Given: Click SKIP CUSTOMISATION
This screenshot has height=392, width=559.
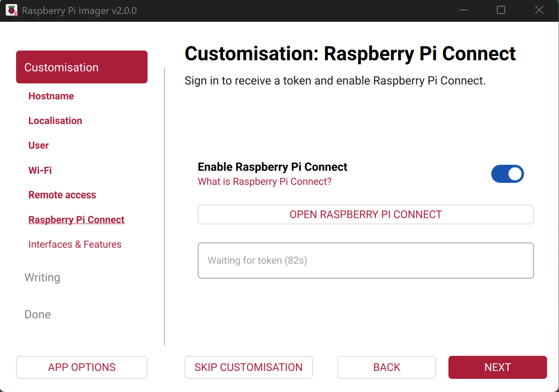Looking at the screenshot, I should click(x=248, y=367).
